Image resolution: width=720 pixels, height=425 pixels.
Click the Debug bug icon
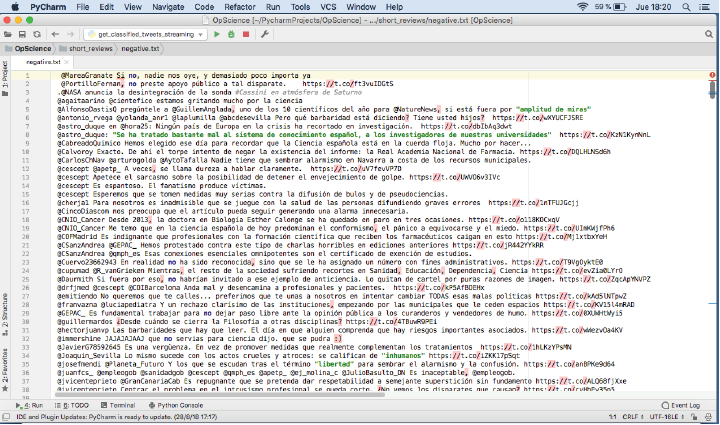[x=231, y=33]
